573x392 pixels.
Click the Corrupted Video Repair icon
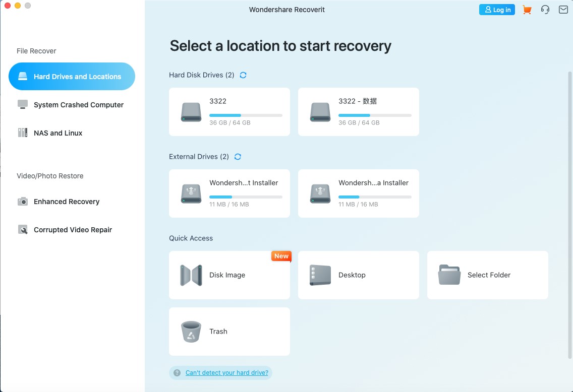tap(23, 230)
